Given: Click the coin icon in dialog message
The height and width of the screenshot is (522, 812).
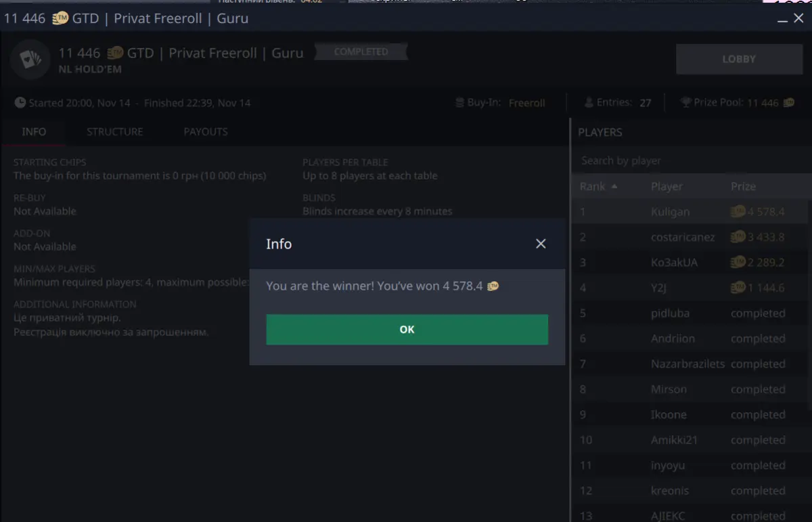Looking at the screenshot, I should [493, 286].
